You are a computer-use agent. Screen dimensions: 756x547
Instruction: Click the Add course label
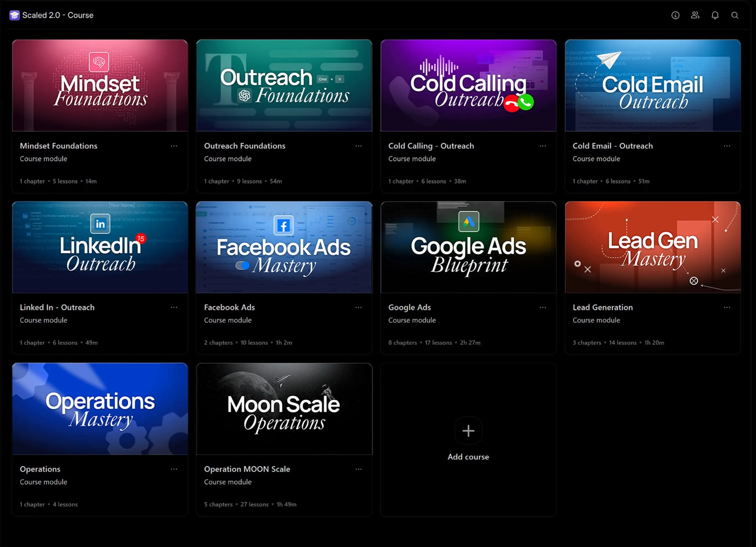468,457
